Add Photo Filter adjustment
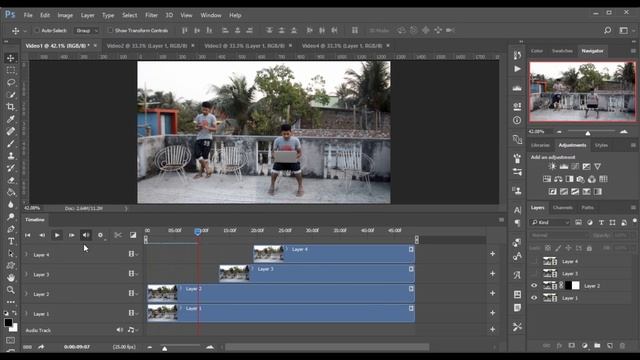The height and width of the screenshot is (360, 640). click(580, 179)
